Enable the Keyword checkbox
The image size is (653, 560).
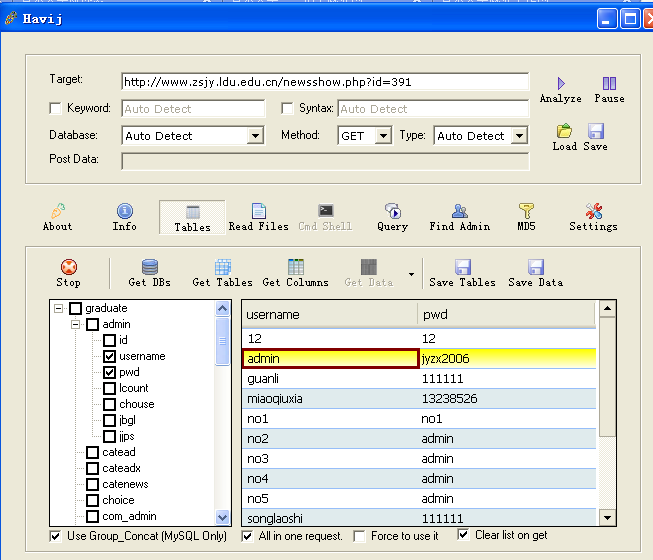tap(55, 108)
